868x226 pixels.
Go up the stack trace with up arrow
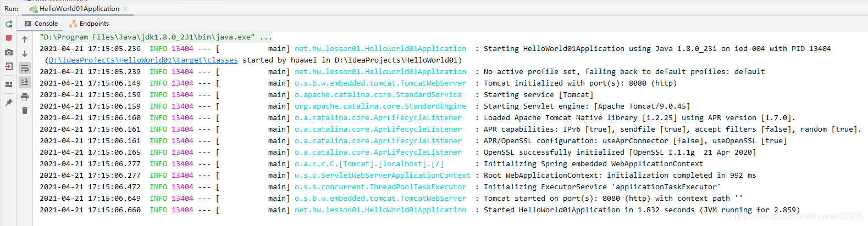25,39
